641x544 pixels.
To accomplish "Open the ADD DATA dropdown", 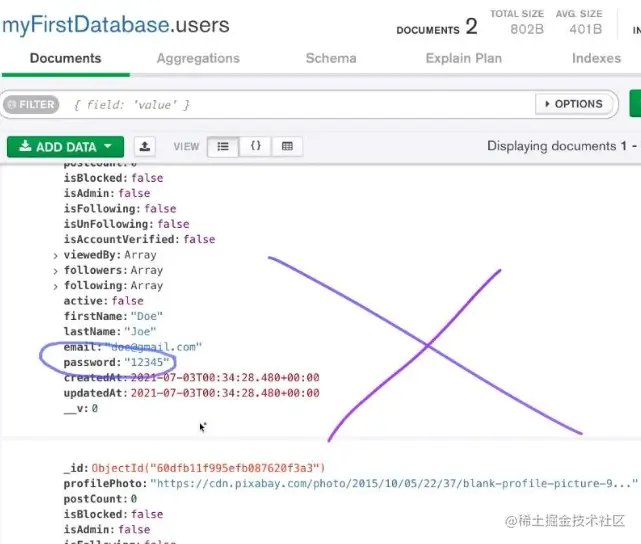I will [x=65, y=147].
